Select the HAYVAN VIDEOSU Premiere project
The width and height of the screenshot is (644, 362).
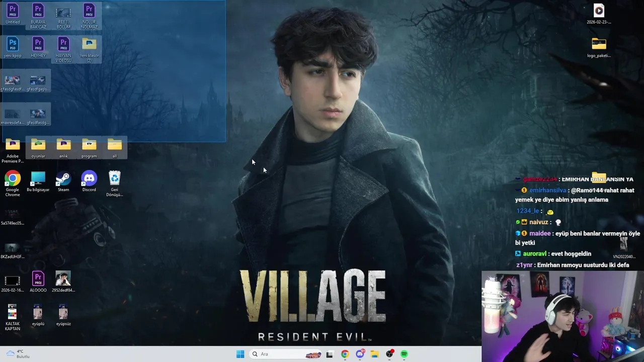coord(63,50)
